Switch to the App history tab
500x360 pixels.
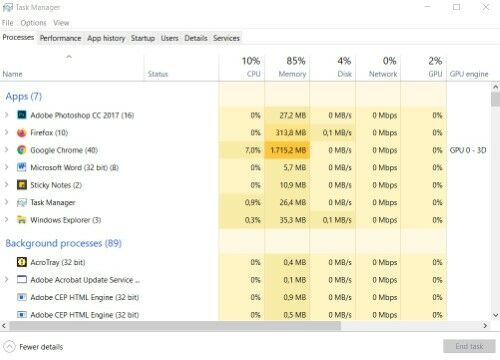pos(106,38)
